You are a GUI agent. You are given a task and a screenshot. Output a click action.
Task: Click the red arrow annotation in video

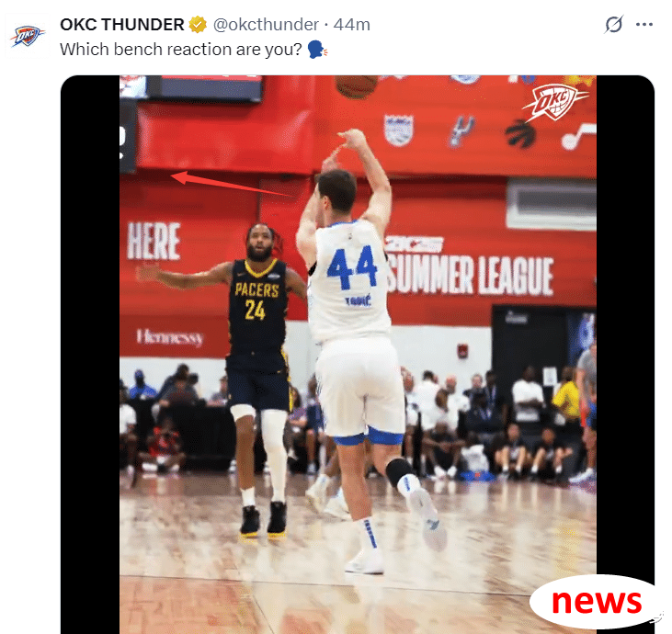[233, 184]
